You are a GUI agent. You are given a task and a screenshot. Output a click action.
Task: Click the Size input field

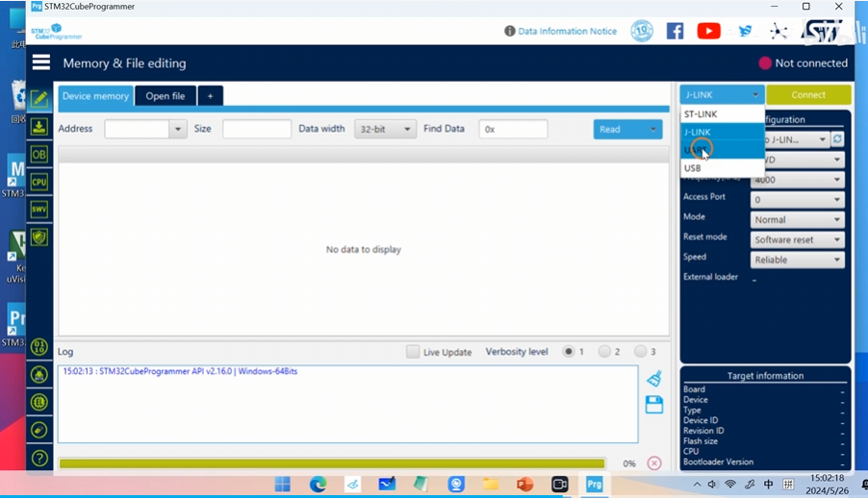(257, 129)
